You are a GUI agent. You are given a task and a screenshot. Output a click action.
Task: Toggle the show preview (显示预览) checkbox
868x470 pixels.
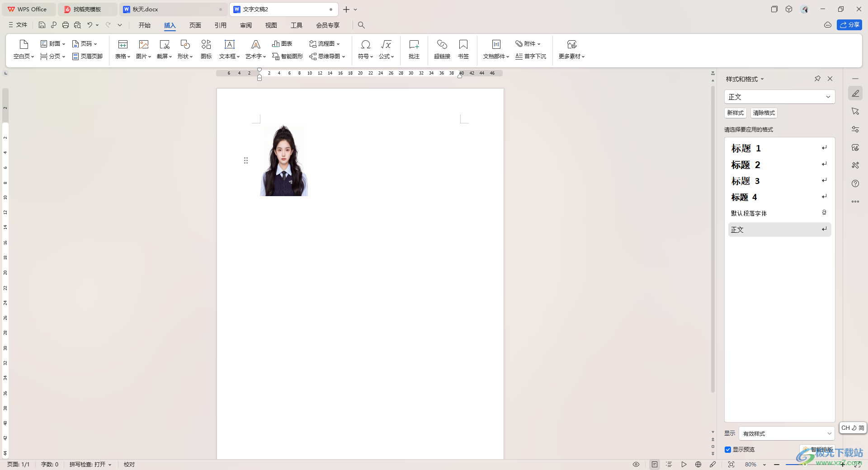pyautogui.click(x=728, y=450)
